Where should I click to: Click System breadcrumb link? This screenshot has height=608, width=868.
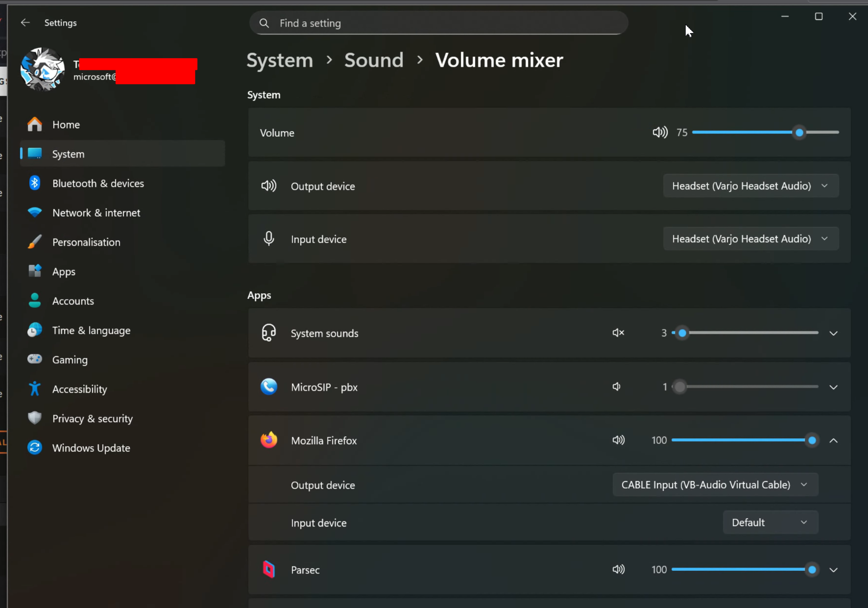tap(280, 60)
